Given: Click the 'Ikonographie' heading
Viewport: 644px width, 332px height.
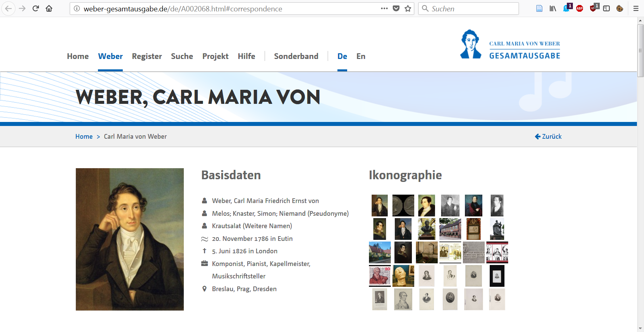Looking at the screenshot, I should point(405,175).
